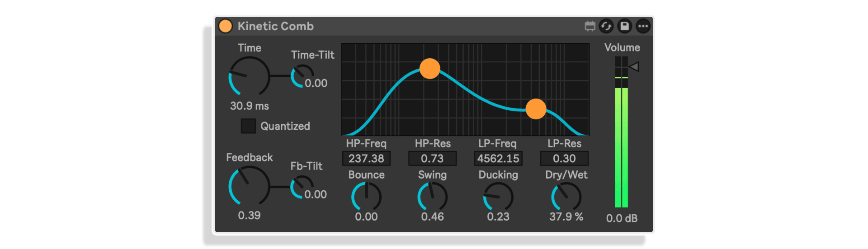Click the Volume level meter
This screenshot has height=249, width=868.
click(x=622, y=132)
